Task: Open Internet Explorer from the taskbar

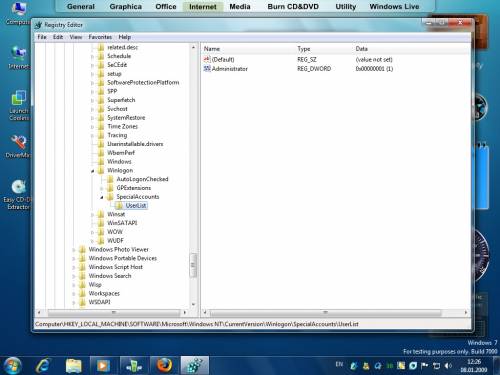Action: (x=43, y=366)
